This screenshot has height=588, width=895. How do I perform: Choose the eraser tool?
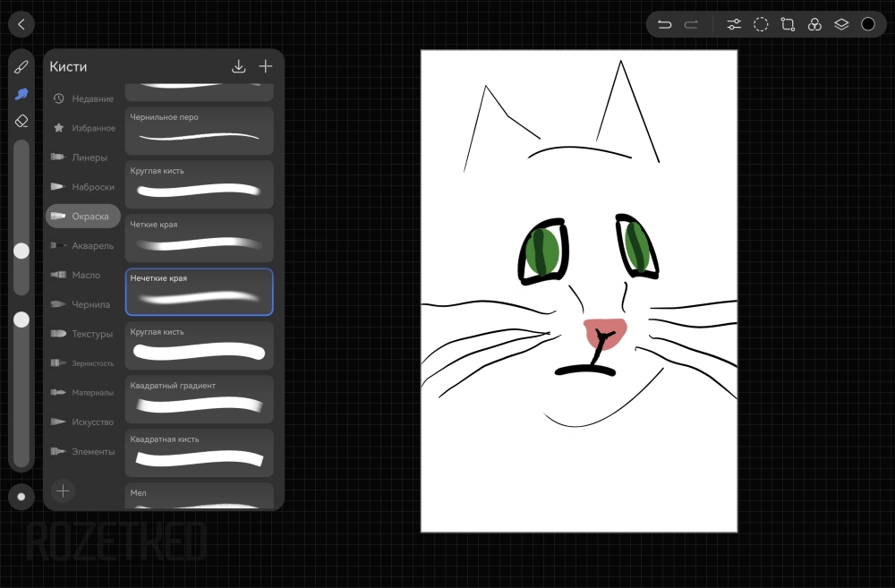click(21, 121)
